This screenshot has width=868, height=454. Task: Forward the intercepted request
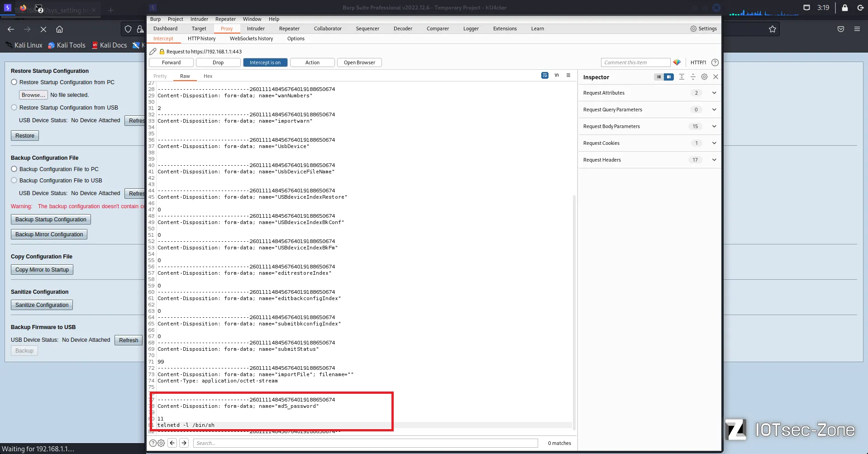[x=171, y=62]
